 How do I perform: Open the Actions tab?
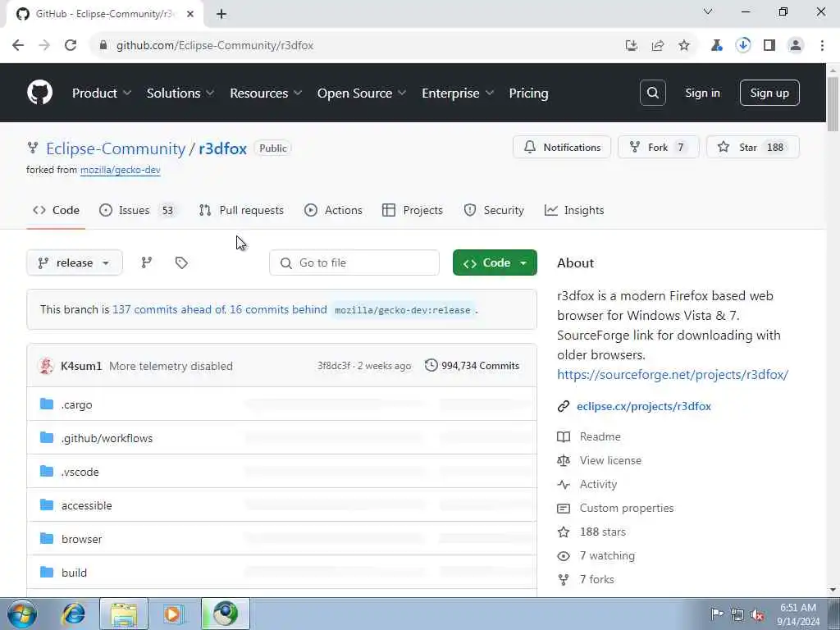pos(333,210)
